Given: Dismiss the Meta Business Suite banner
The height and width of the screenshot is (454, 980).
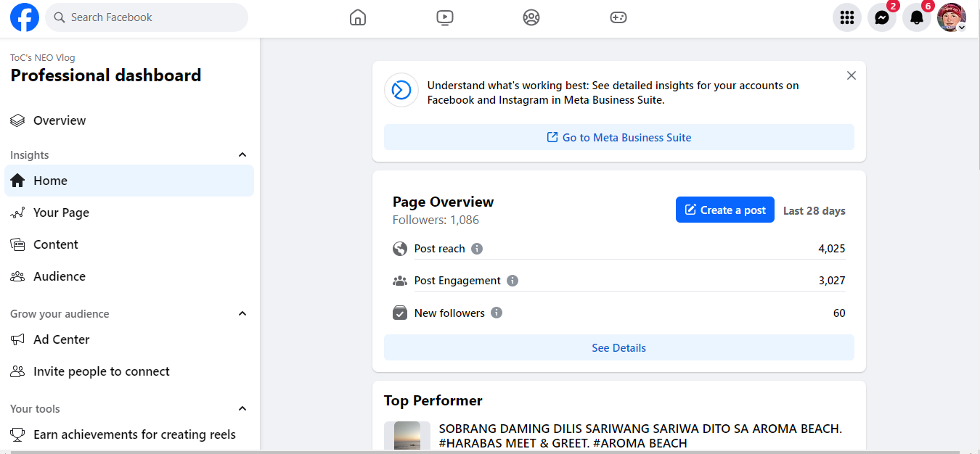Looking at the screenshot, I should (x=852, y=75).
